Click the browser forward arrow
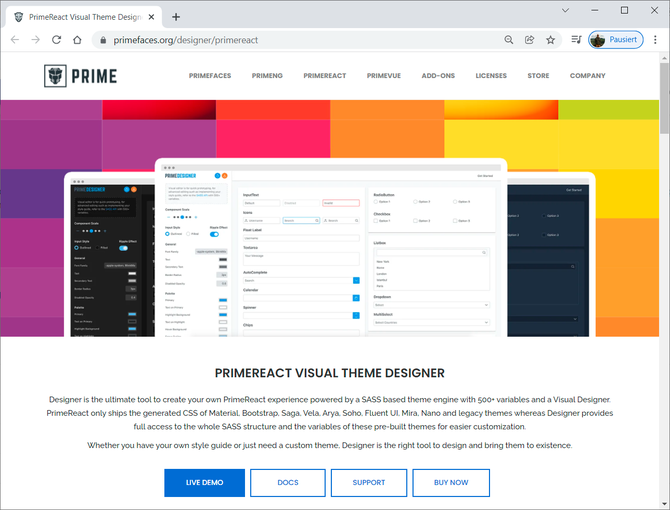This screenshot has width=670, height=510. pos(35,40)
